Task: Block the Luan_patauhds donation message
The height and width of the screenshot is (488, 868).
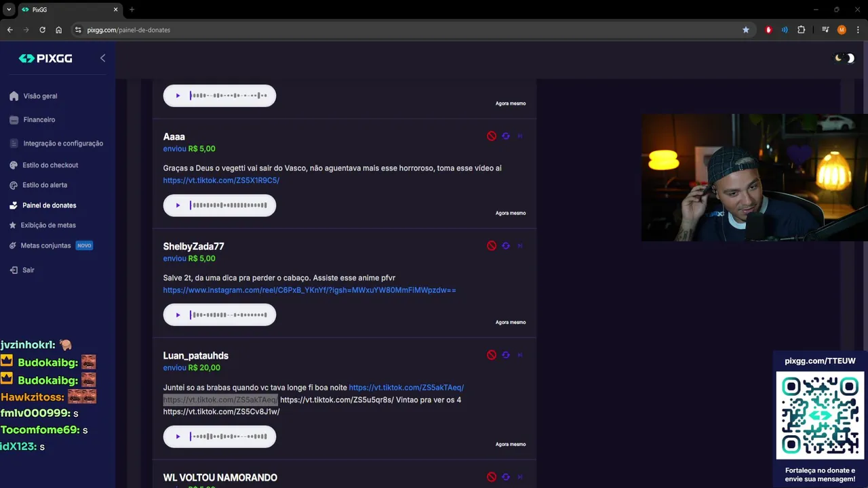Action: click(492, 355)
